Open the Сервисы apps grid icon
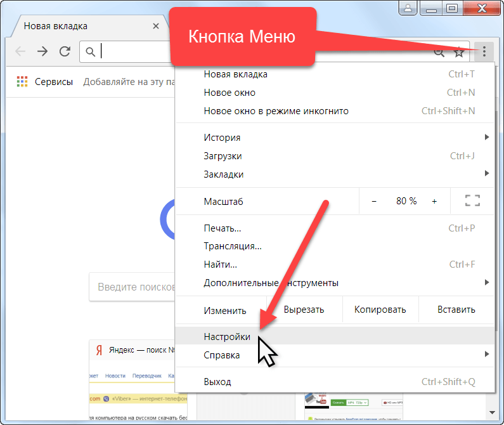This screenshot has width=504, height=425. pyautogui.click(x=22, y=82)
